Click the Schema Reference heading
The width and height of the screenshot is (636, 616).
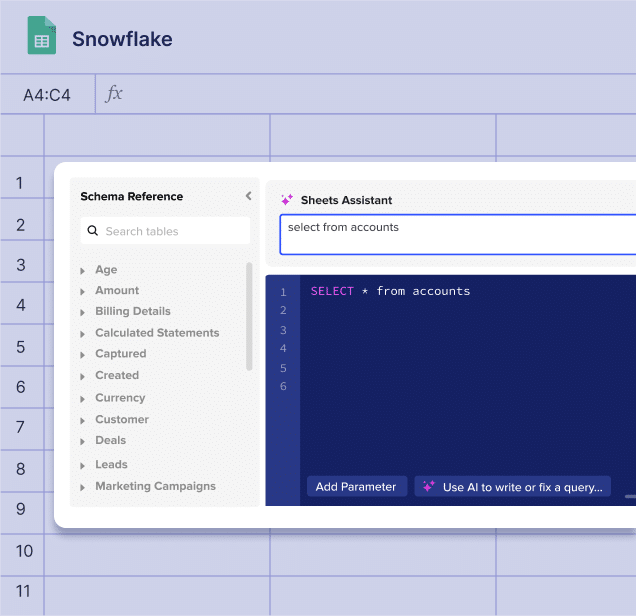click(x=131, y=196)
